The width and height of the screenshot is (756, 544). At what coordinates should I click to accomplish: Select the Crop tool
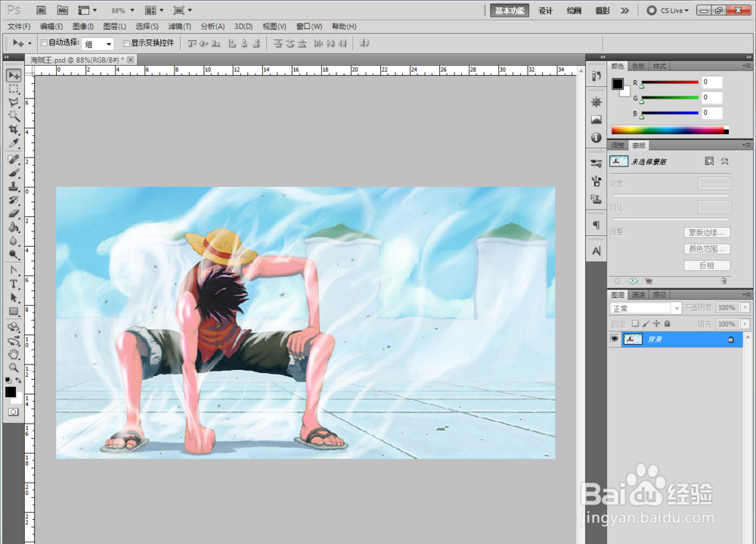tap(14, 129)
